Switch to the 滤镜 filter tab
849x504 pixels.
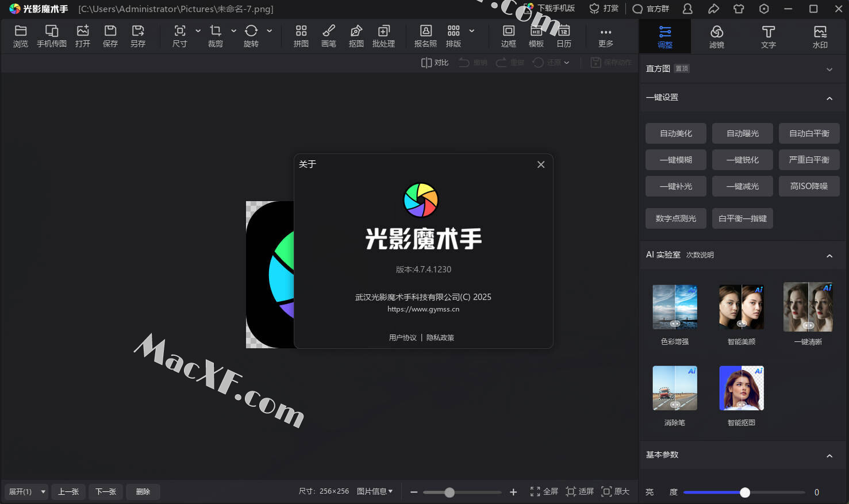(716, 36)
